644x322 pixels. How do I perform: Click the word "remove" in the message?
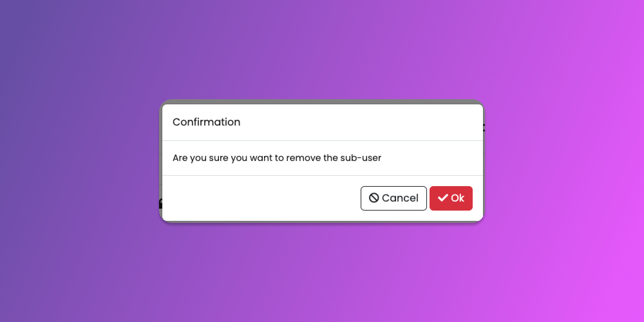pyautogui.click(x=303, y=158)
